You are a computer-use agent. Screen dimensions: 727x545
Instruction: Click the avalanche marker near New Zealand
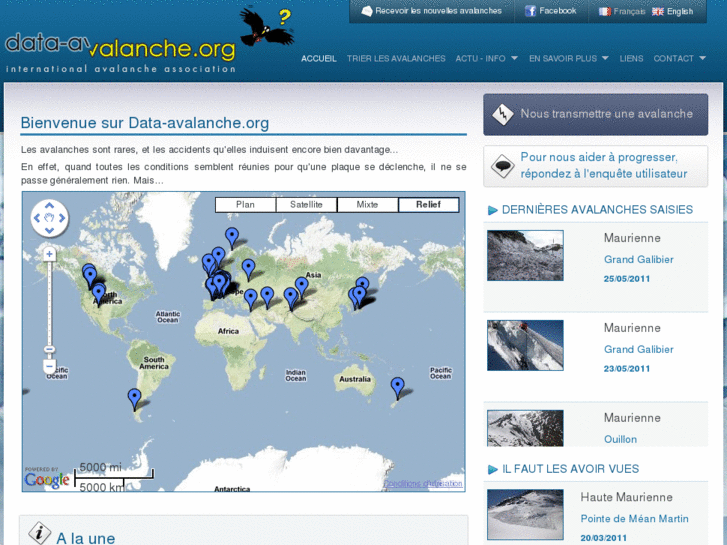click(397, 388)
